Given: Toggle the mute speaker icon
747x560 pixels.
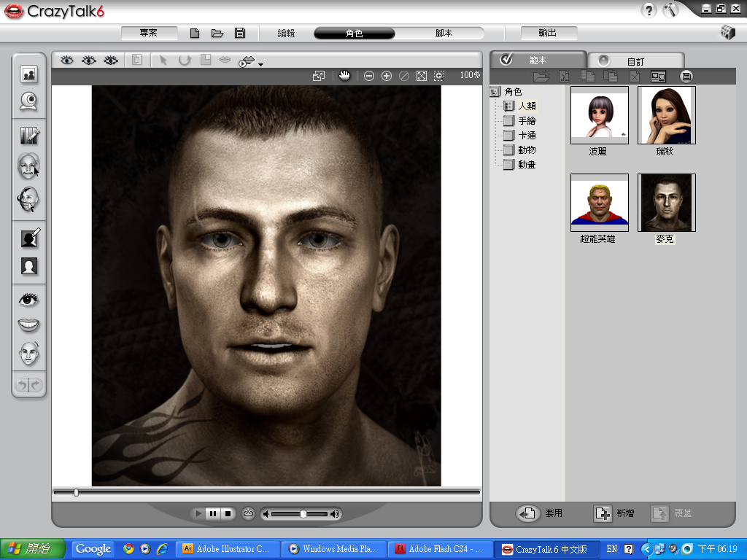Looking at the screenshot, I should click(267, 514).
